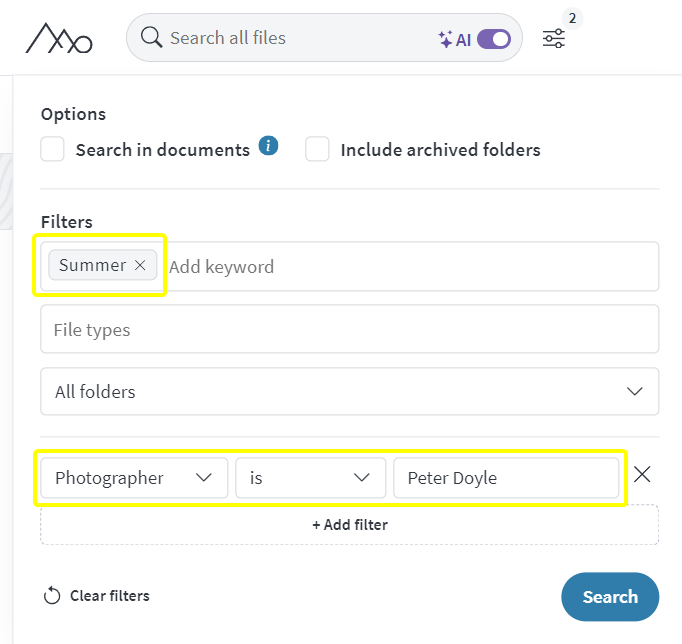
Task: Click the Clear filters reset icon
Action: (x=52, y=596)
